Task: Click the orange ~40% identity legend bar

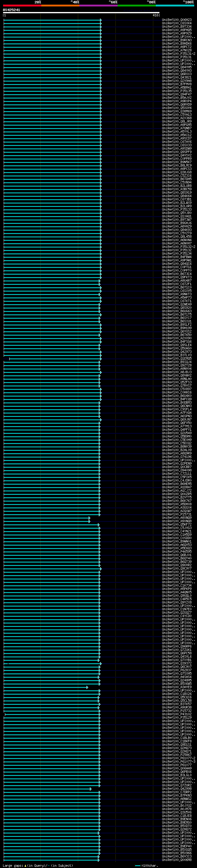Action: [60, 6]
